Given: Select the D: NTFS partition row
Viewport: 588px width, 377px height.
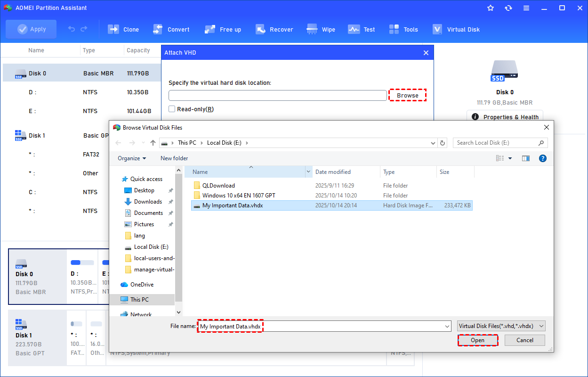Looking at the screenshot, I should pos(81,92).
